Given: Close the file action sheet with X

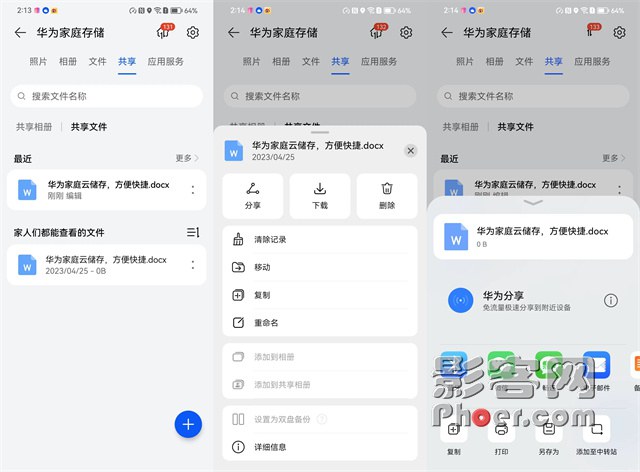Looking at the screenshot, I should (x=411, y=151).
